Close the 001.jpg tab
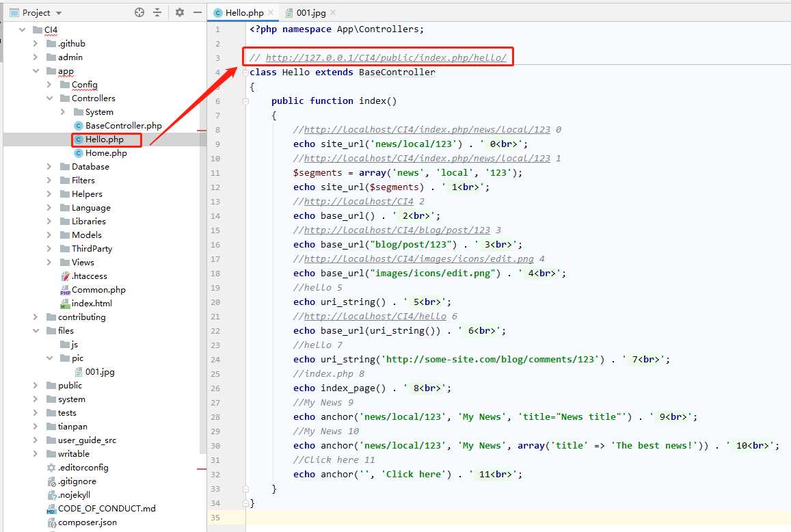 coord(333,12)
